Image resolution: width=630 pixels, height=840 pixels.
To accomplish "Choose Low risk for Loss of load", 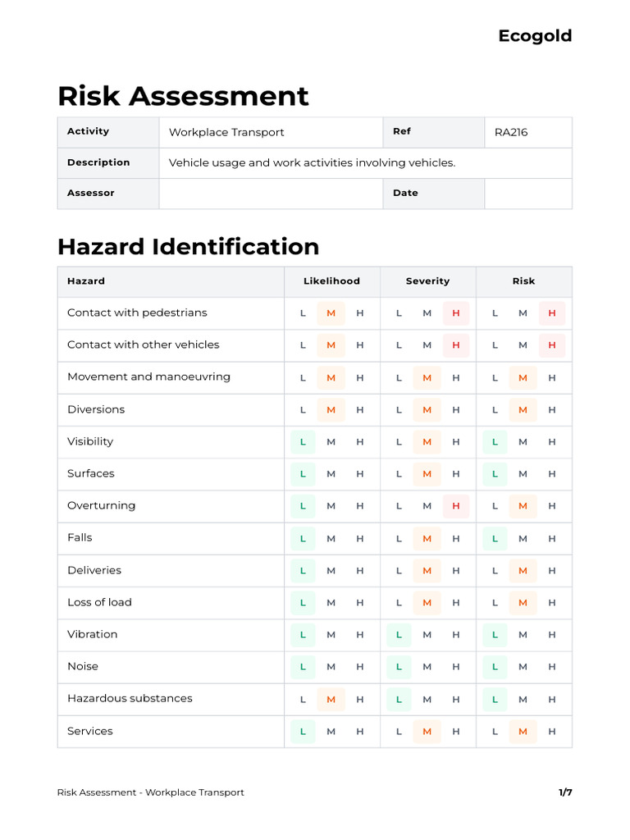I will pyautogui.click(x=495, y=603).
